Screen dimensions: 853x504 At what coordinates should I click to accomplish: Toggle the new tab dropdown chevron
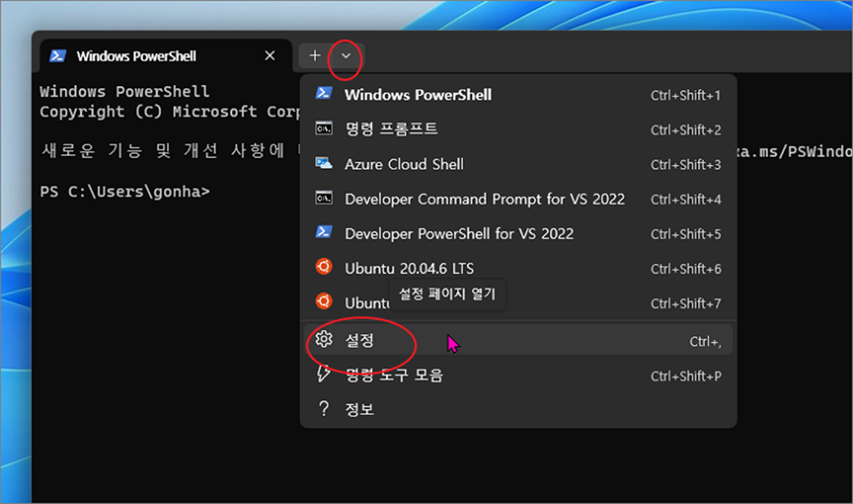click(346, 56)
